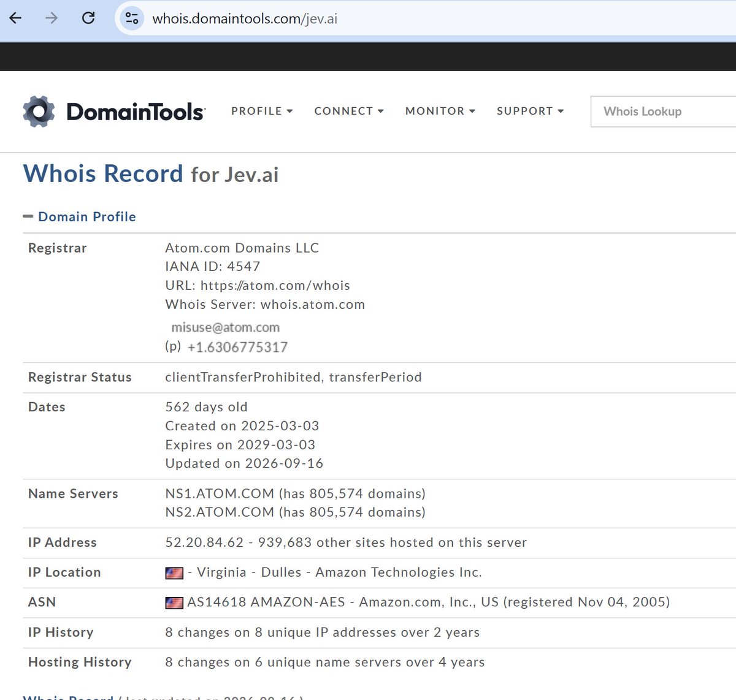Click the US flag beside AS14618

click(x=174, y=603)
